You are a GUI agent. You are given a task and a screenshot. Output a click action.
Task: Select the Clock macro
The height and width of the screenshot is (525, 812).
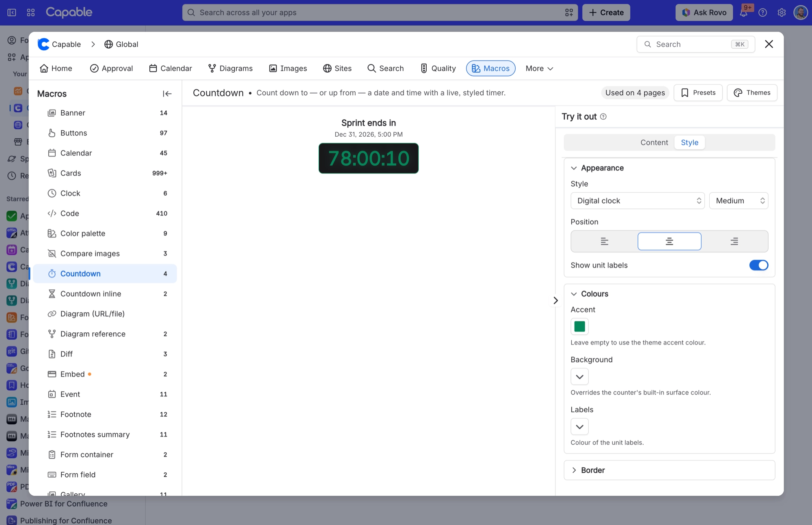pos(105,193)
